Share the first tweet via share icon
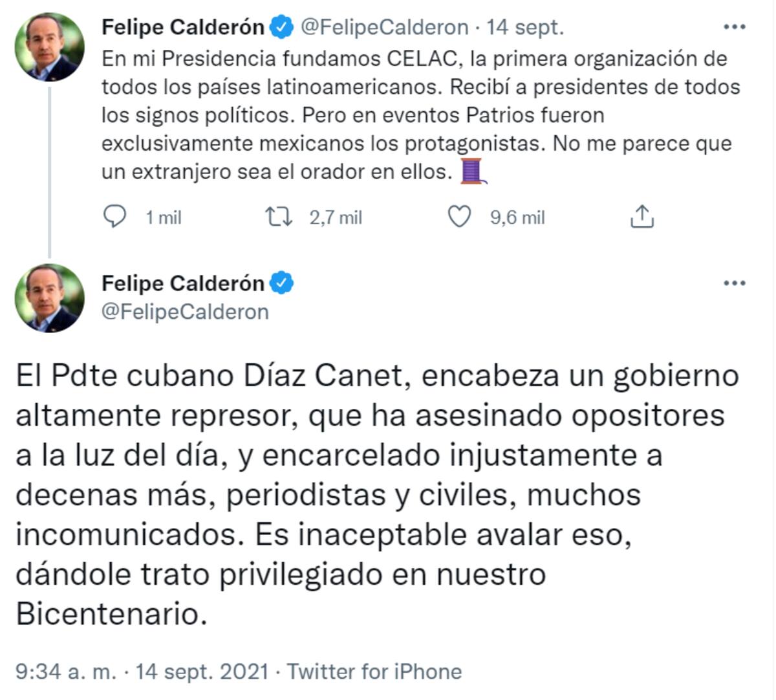The height and width of the screenshot is (700, 776). click(x=641, y=217)
